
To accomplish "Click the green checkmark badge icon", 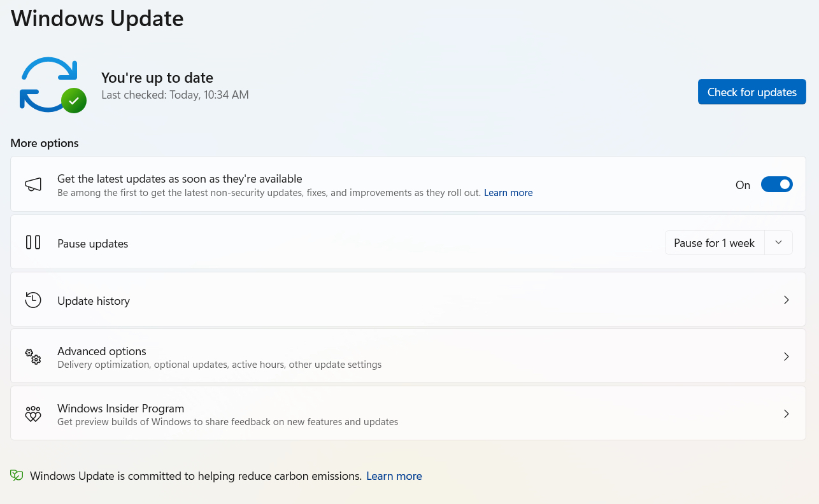I will pos(74,101).
